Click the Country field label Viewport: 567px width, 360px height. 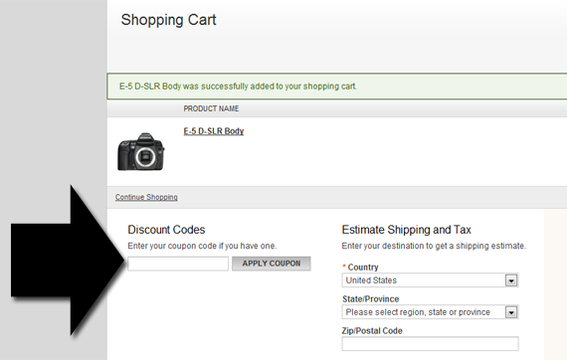(363, 267)
